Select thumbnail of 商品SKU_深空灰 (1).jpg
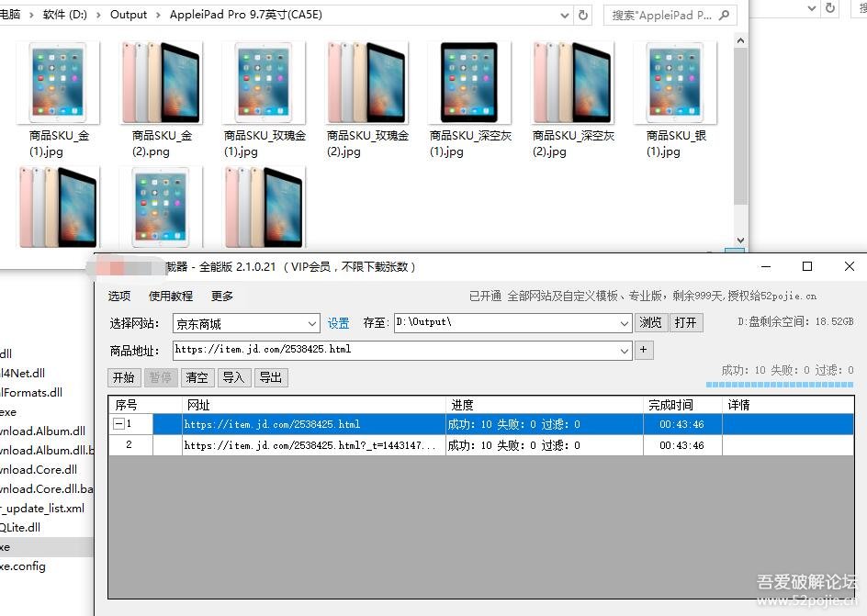This screenshot has width=867, height=616. point(469,83)
